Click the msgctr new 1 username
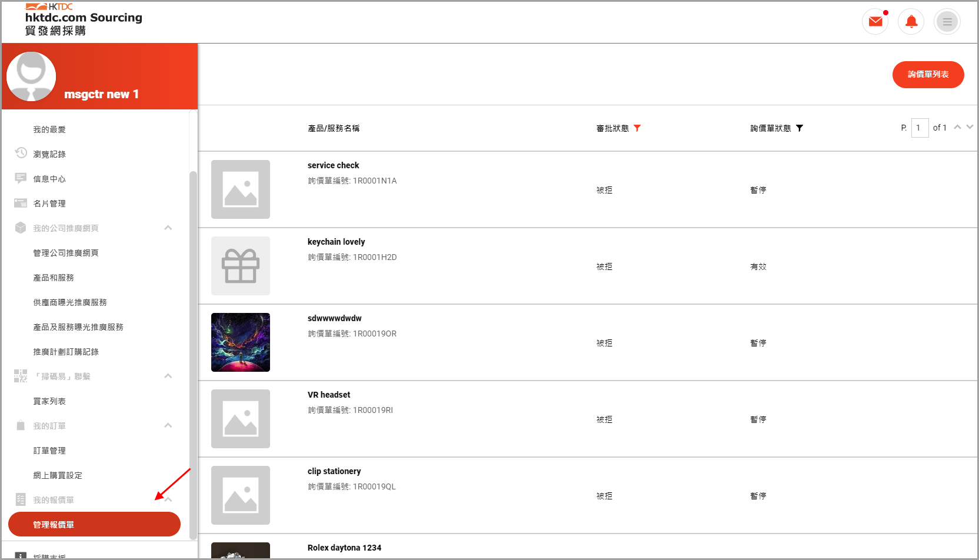This screenshot has width=979, height=560. [101, 94]
